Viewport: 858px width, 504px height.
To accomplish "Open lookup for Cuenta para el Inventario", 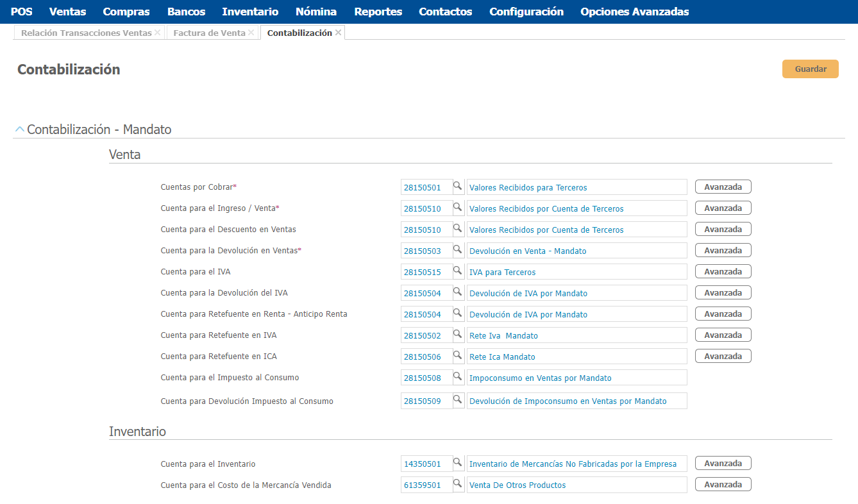I will click(x=458, y=463).
